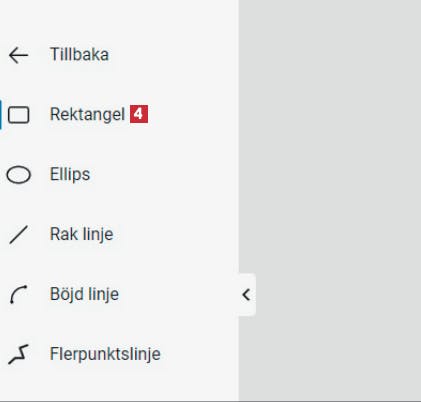Choose the Ellips text label
421x402 pixels.
pyautogui.click(x=70, y=174)
